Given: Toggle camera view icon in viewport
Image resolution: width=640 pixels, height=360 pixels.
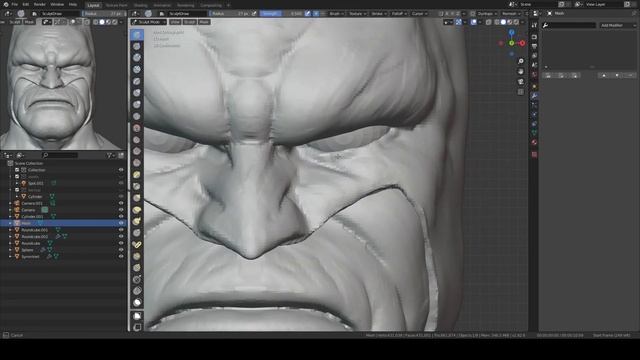Looking at the screenshot, I should [521, 82].
